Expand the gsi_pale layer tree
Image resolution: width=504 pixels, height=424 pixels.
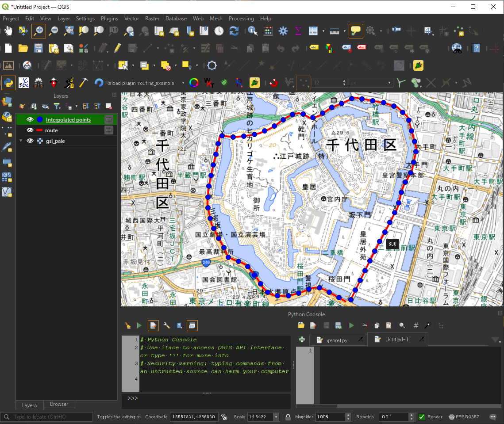click(20, 141)
